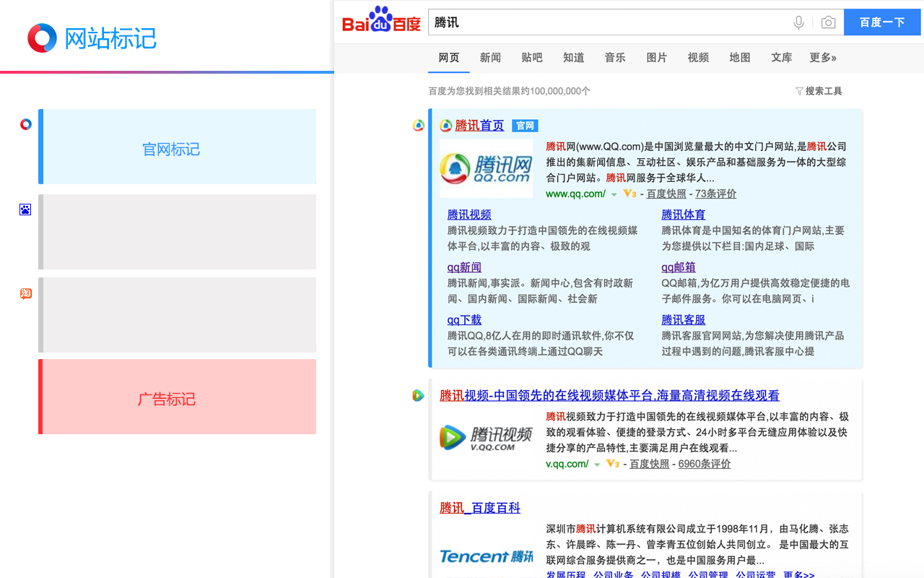Expand the 更多» menu
The height and width of the screenshot is (578, 924).
click(823, 58)
